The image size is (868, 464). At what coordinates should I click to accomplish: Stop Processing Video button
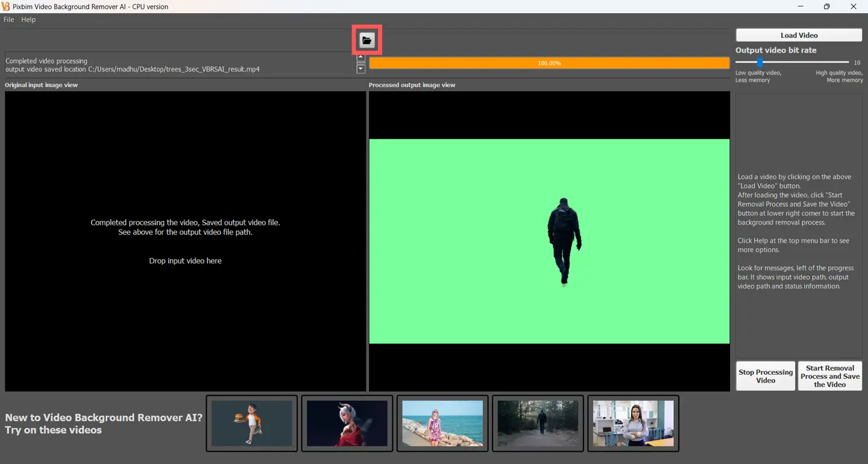[x=766, y=376]
